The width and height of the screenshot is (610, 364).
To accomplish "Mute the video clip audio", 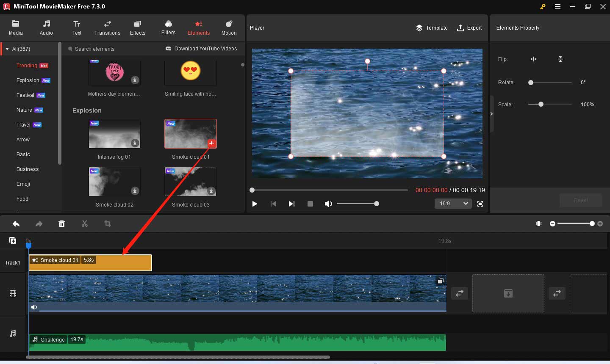I will (34, 307).
